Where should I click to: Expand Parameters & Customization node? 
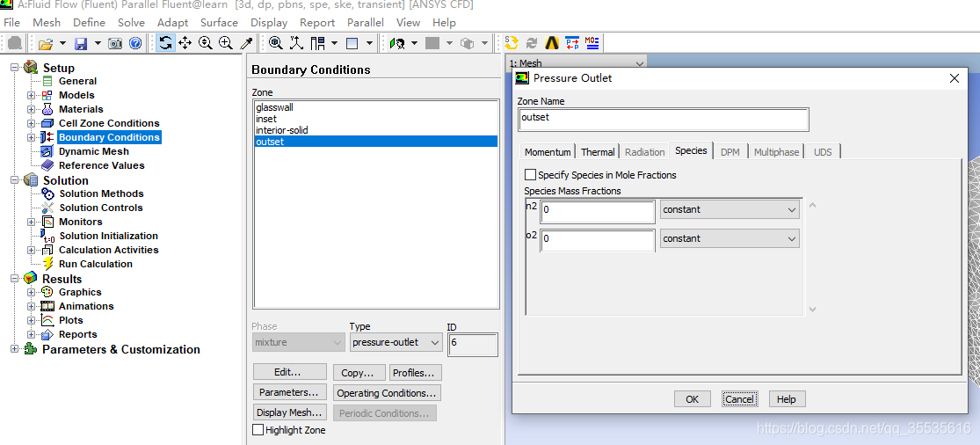click(15, 349)
